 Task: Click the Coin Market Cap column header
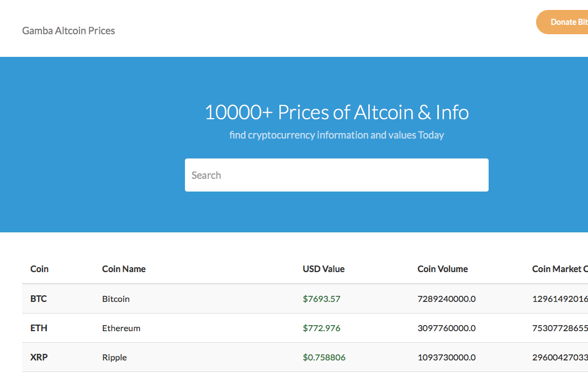[x=559, y=269]
